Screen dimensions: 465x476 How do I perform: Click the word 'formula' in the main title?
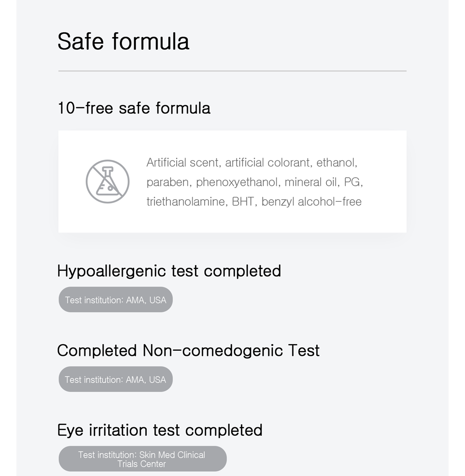pyautogui.click(x=151, y=42)
